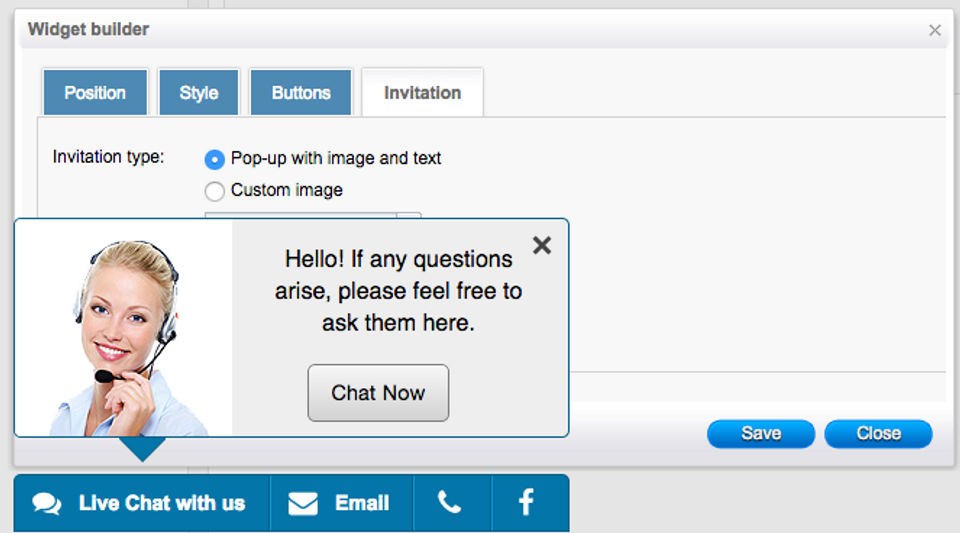This screenshot has width=960, height=533.
Task: Save the widget settings
Action: (761, 434)
